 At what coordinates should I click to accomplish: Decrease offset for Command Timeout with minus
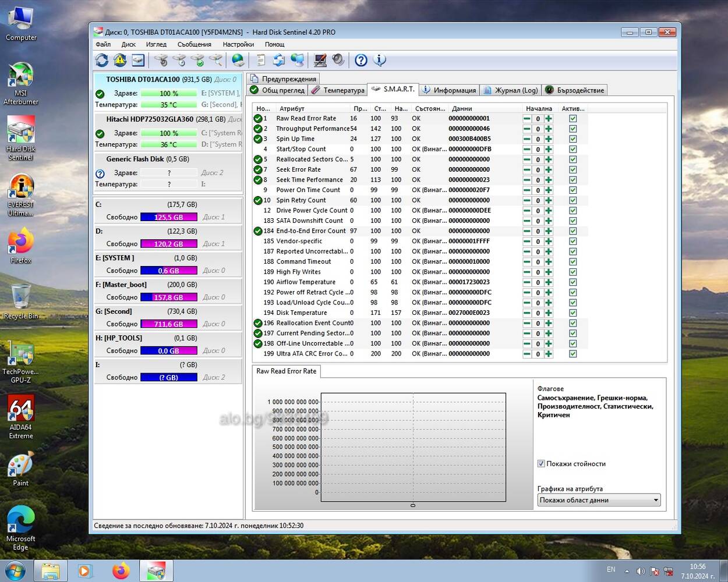click(527, 262)
